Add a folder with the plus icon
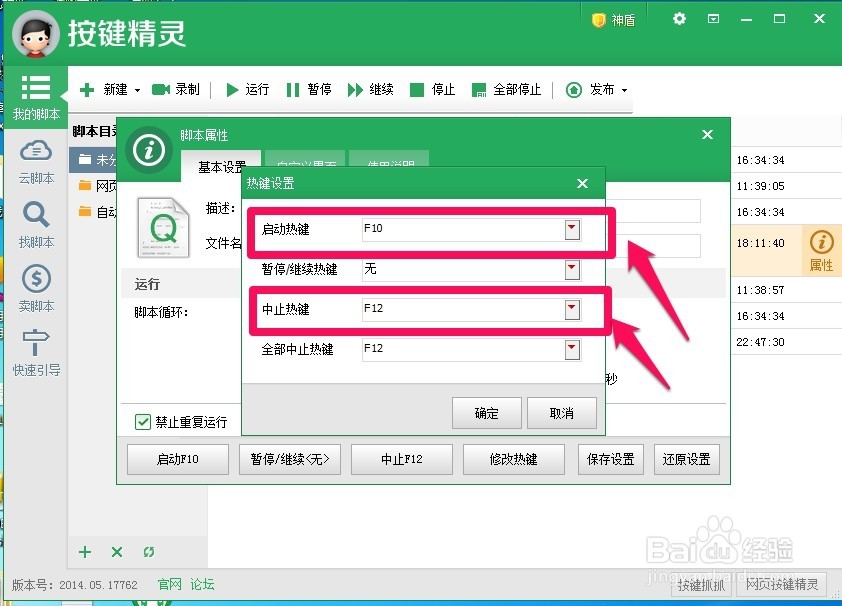The image size is (842, 606). (x=85, y=552)
